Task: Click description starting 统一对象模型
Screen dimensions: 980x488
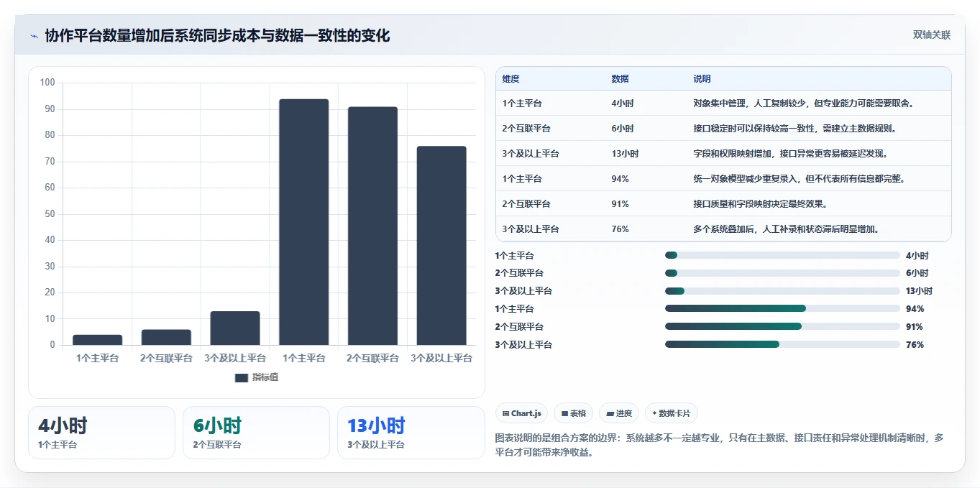Action: tap(799, 179)
